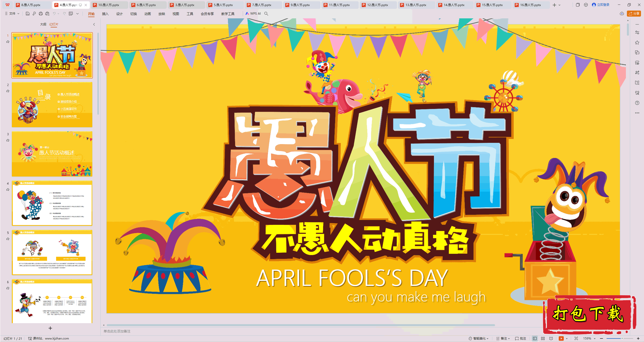Open undo history dropdown arrow
644x342 pixels.
point(58,14)
